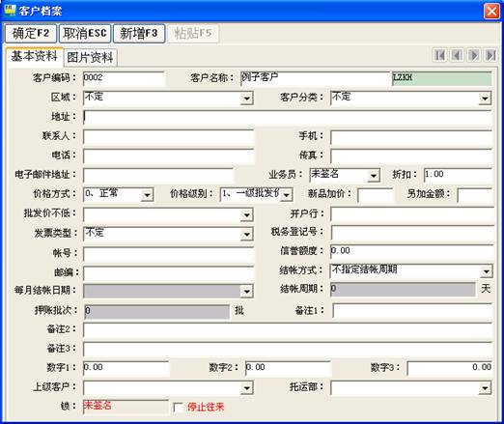The image size is (504, 424).
Task: Jump to the last customer record
Action: [x=490, y=55]
